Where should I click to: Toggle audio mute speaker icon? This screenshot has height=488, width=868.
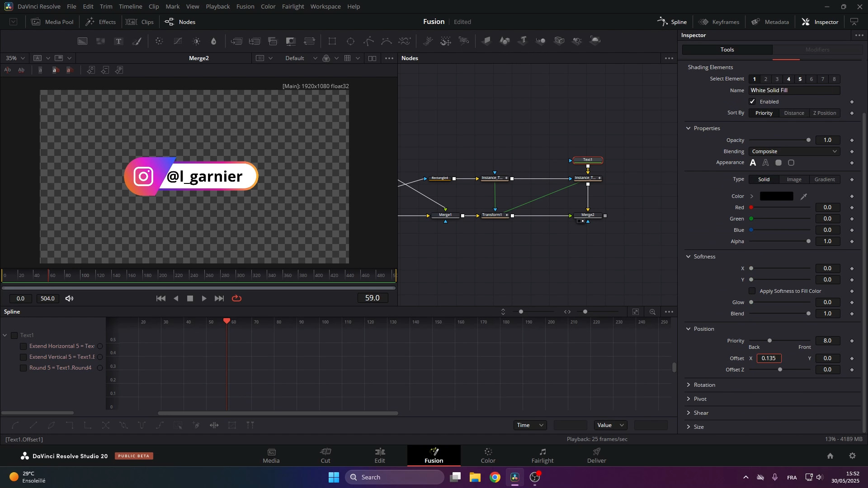click(x=69, y=298)
